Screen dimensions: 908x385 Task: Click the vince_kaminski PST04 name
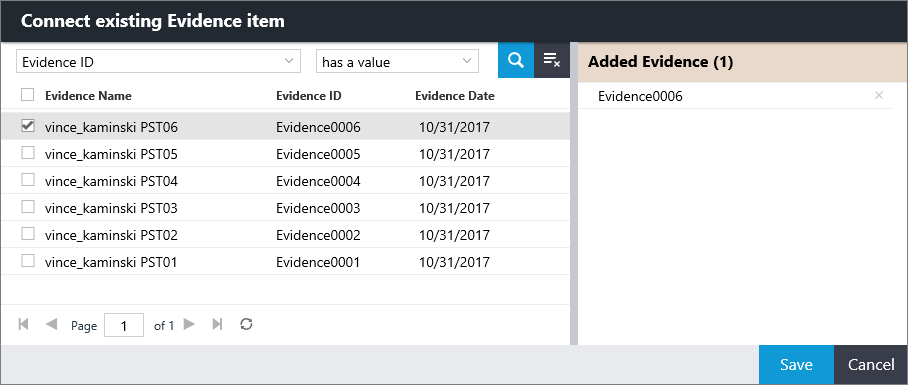(x=111, y=182)
